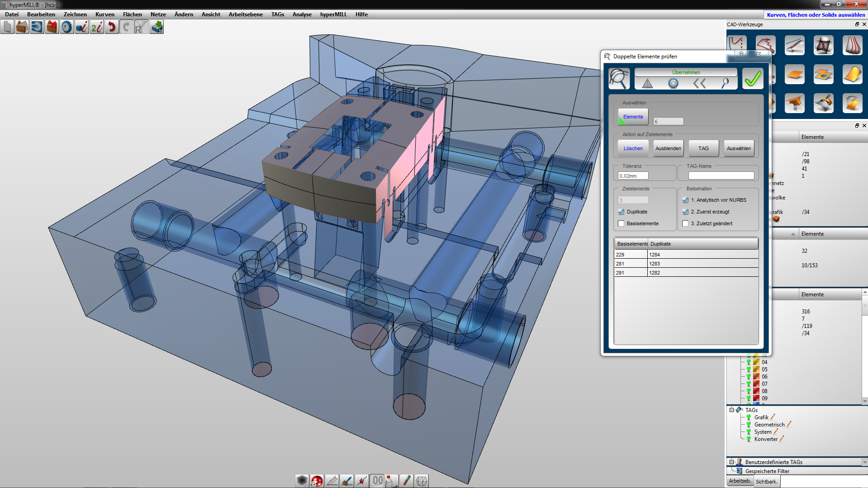This screenshot has height=488, width=868.
Task: Enable the Basiselemente checkbox
Action: click(621, 223)
